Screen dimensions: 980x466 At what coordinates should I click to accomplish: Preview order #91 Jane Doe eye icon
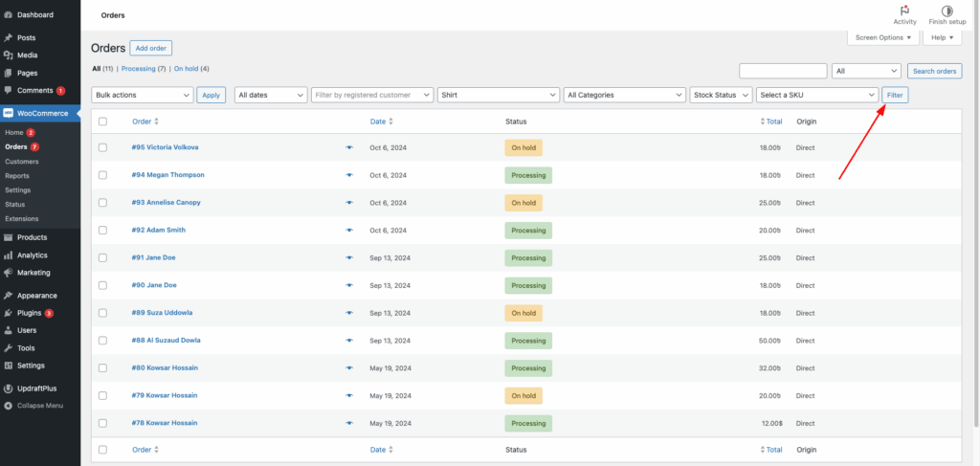pyautogui.click(x=349, y=258)
